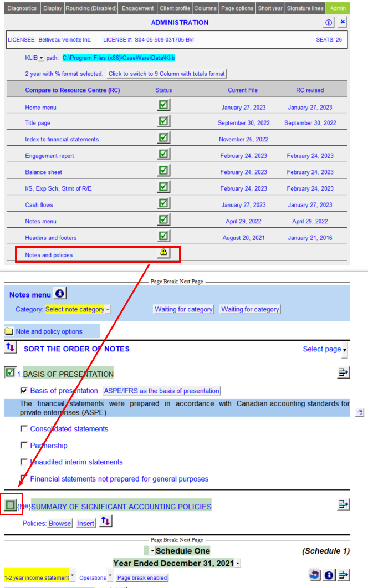This screenshot has height=588, width=368.
Task: Uncheck the Basis of presentation sub-item
Action: (24, 391)
